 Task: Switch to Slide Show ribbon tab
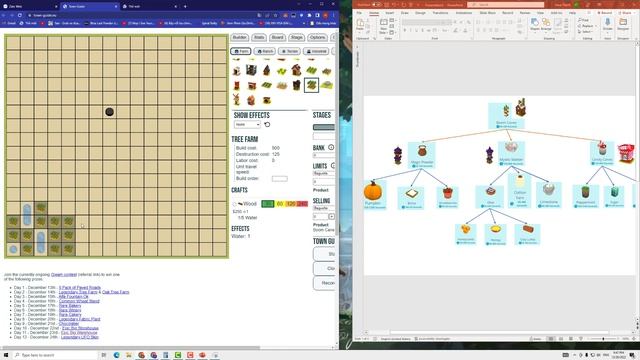click(x=487, y=13)
